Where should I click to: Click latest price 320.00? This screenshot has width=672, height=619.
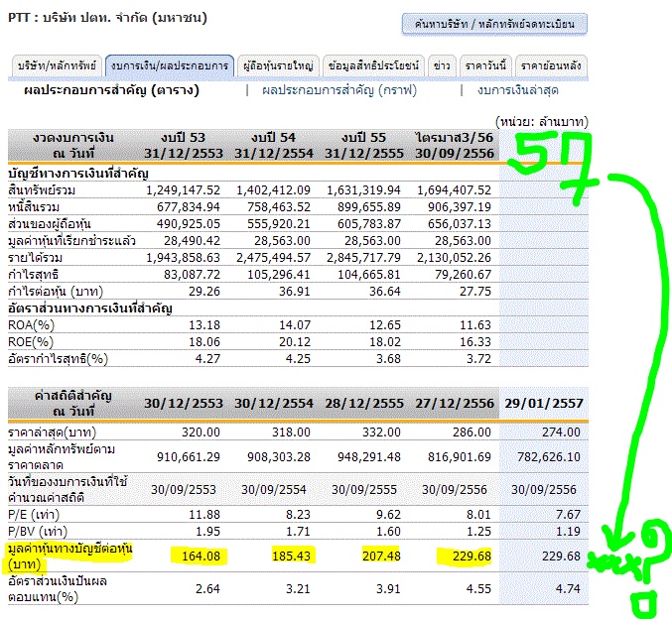pyautogui.click(x=201, y=433)
